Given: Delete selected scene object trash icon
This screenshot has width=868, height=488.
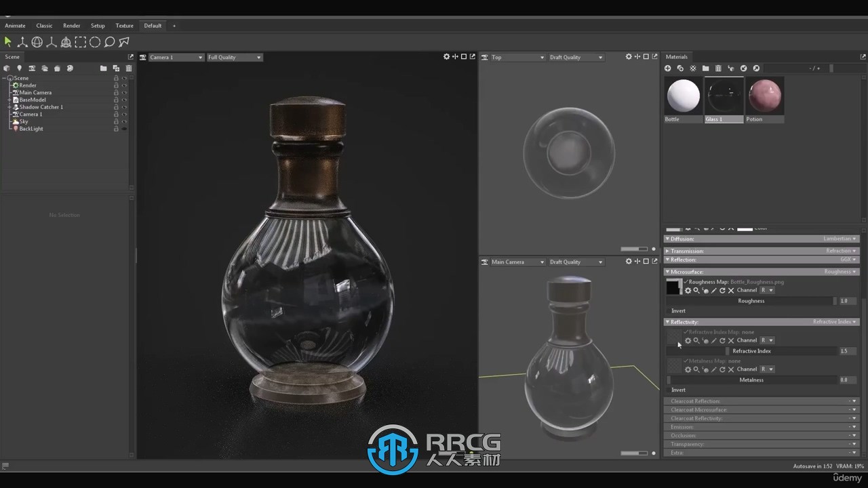Looking at the screenshot, I should [128, 68].
